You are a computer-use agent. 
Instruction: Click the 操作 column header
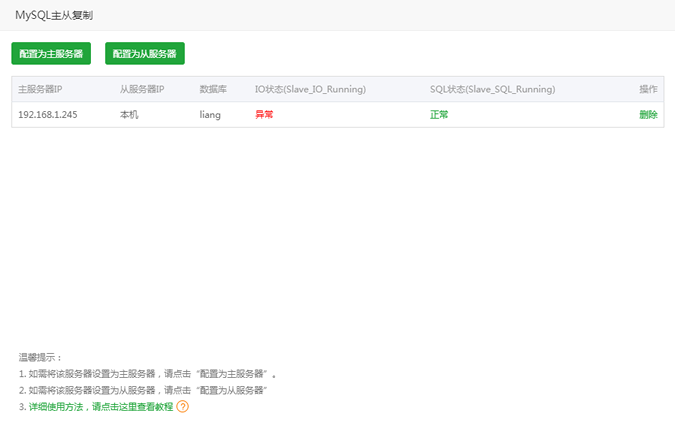(648, 89)
